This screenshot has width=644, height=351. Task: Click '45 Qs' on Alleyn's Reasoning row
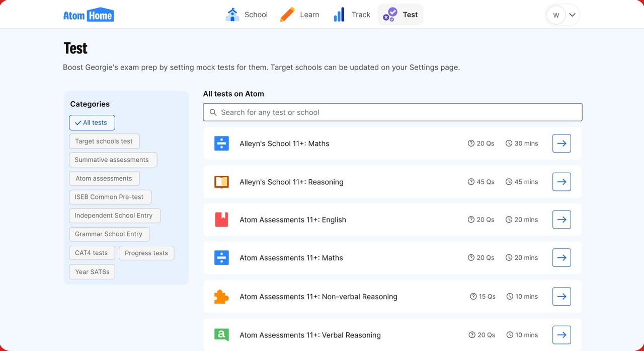(486, 182)
